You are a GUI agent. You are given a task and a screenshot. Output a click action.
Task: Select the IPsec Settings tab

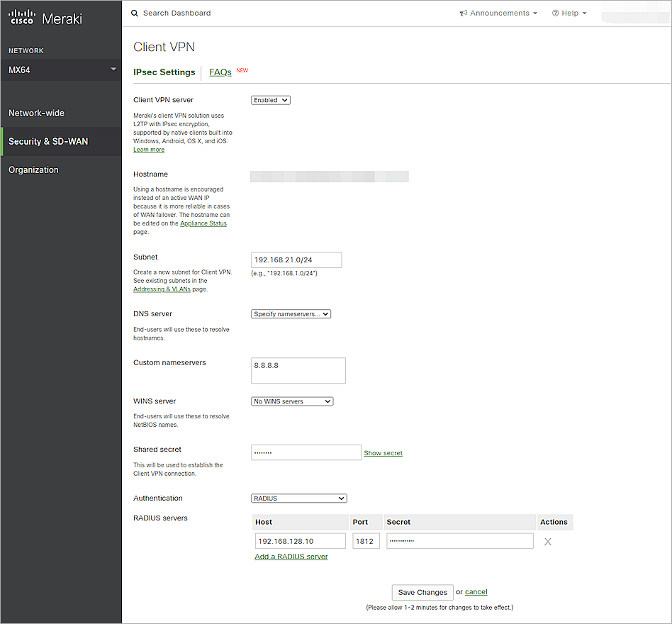[x=164, y=72]
